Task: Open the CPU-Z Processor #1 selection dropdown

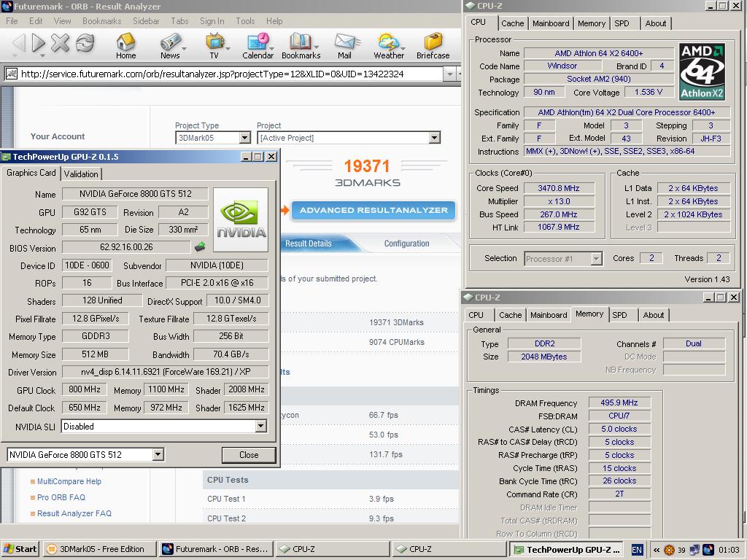Action: [x=596, y=259]
